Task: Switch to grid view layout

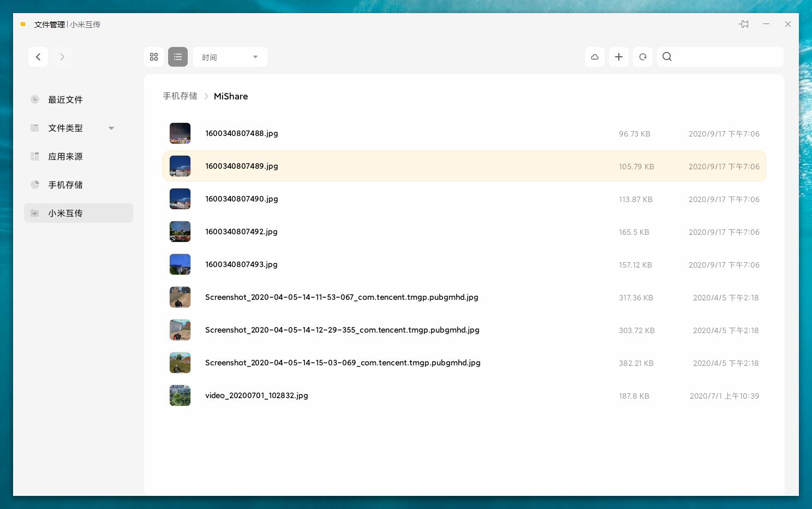Action: pyautogui.click(x=154, y=57)
